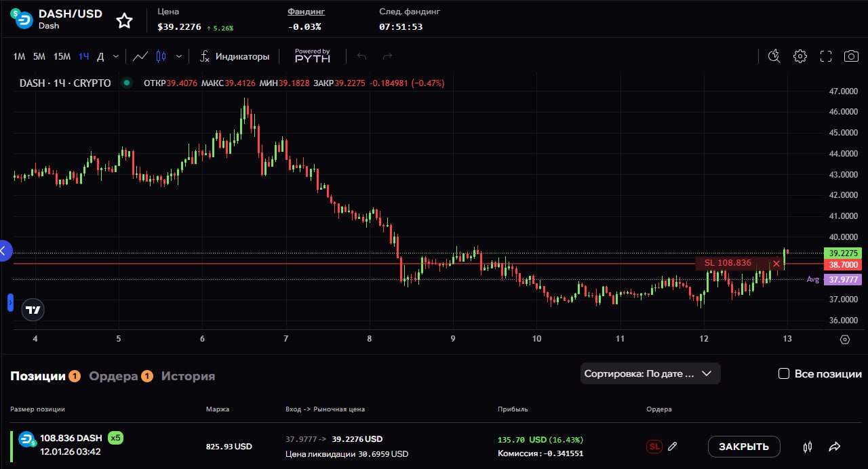Take a chart snapshot with camera icon

pyautogui.click(x=850, y=56)
